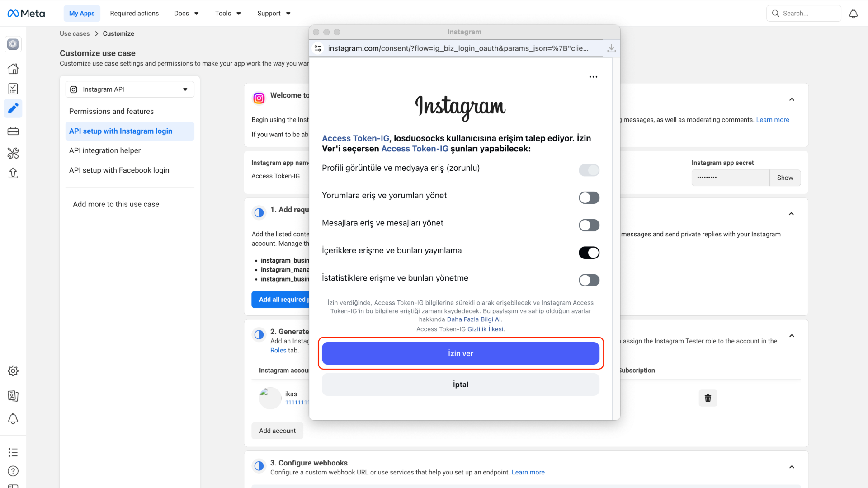Open the app selector icon in sidebar
This screenshot has width=868, height=488.
13,44
